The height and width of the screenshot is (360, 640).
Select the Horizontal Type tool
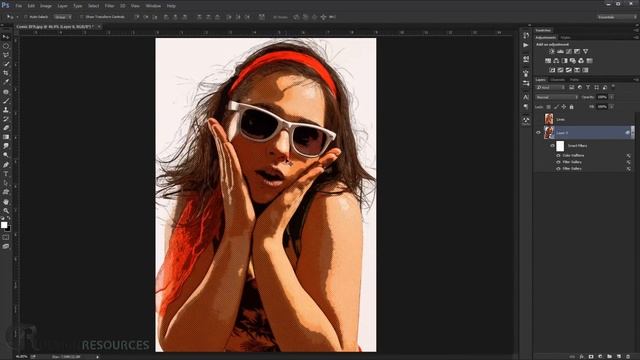pyautogui.click(x=6, y=174)
